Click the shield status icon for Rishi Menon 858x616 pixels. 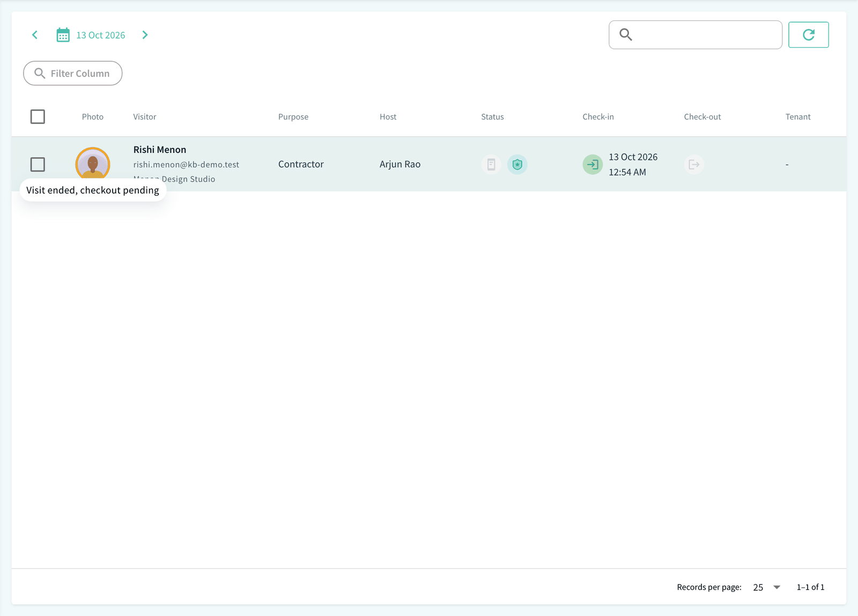tap(517, 164)
